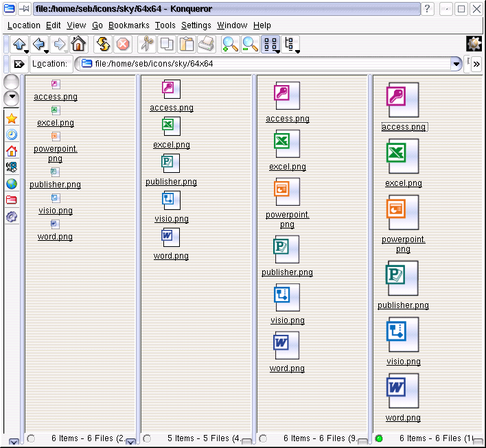Open the sidebar configuration dropdown button

point(12,98)
